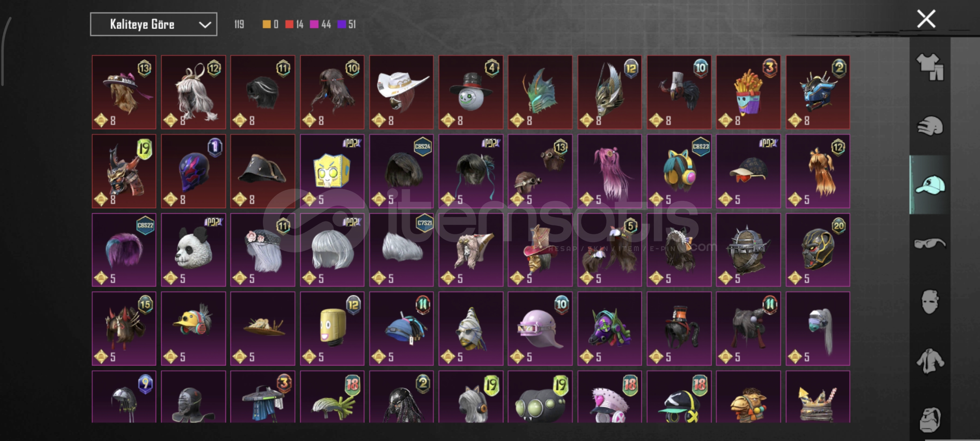Close the inventory panel with X

click(x=926, y=19)
